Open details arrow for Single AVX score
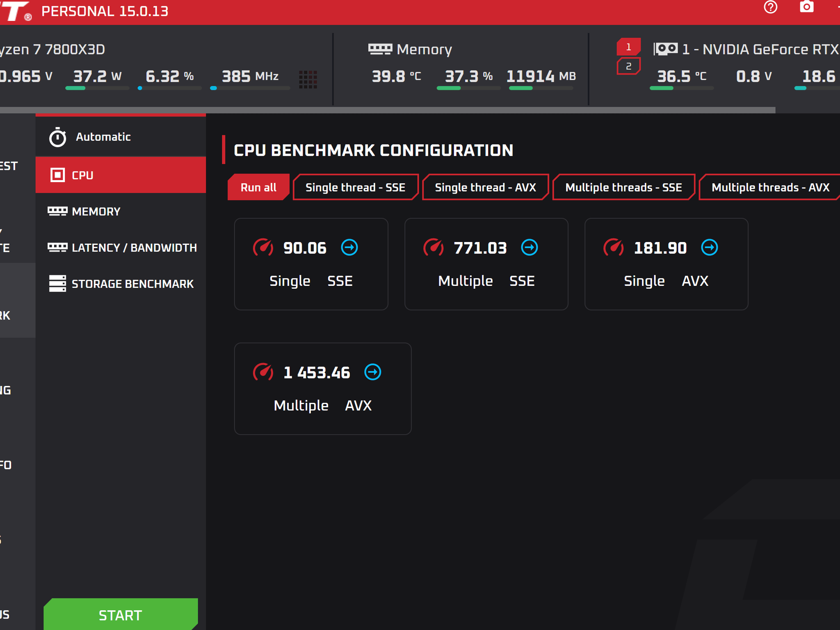Screen dimensions: 840x630 (x=710, y=248)
